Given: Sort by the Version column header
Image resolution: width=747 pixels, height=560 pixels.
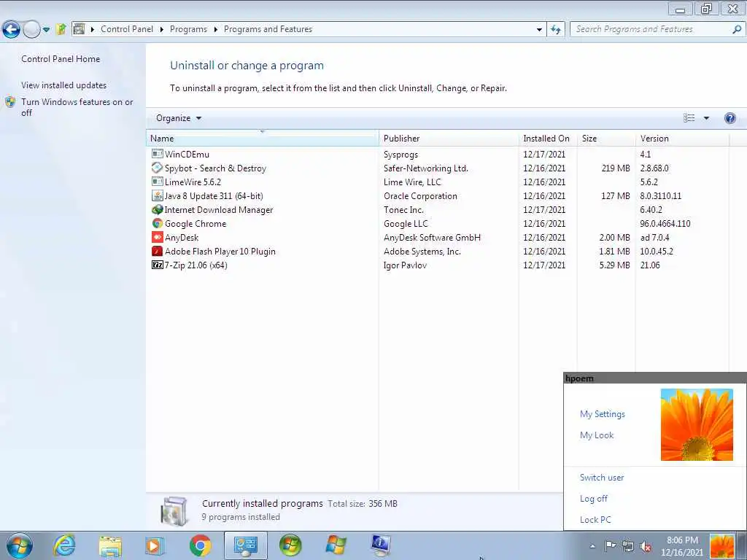Looking at the screenshot, I should click(682, 138).
